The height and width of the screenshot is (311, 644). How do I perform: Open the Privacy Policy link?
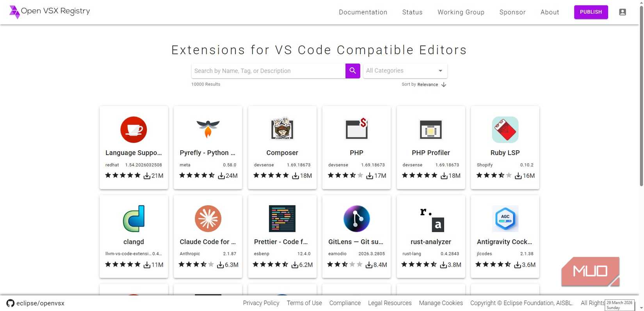point(261,303)
